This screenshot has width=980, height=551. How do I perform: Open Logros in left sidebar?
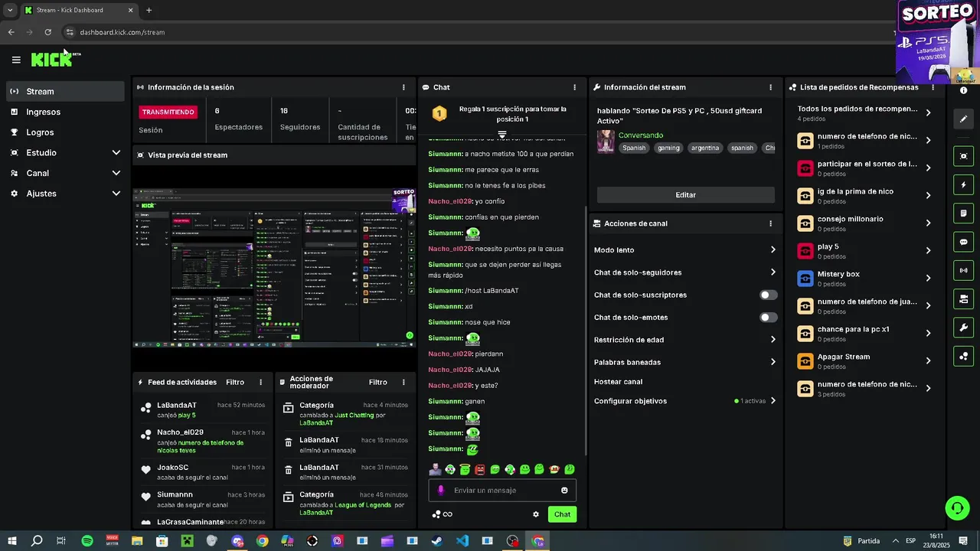coord(65,132)
